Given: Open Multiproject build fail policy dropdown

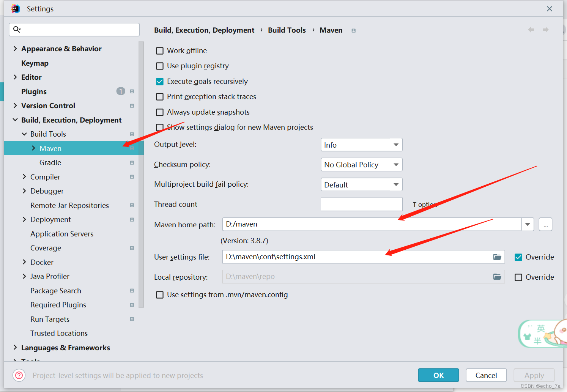Looking at the screenshot, I should pos(361,185).
